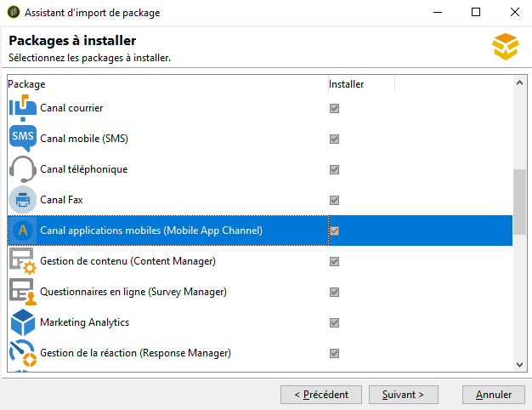
Task: Toggle the Canal Fax install checkbox
Action: pos(335,200)
